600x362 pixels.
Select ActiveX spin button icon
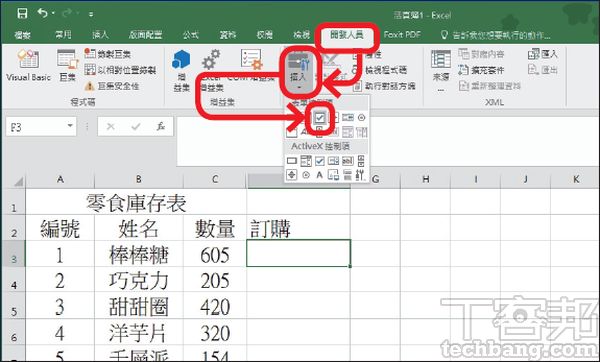292,175
